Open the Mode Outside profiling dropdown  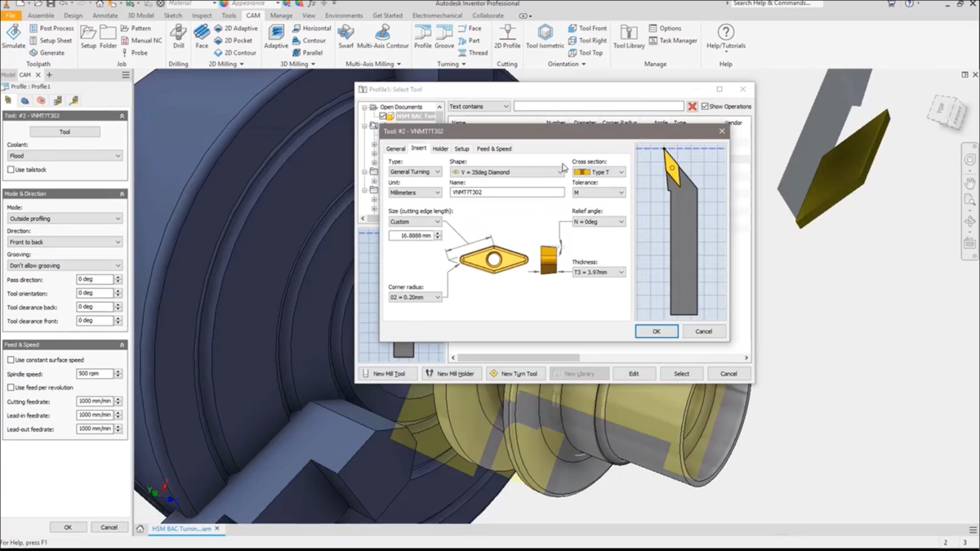[65, 219]
